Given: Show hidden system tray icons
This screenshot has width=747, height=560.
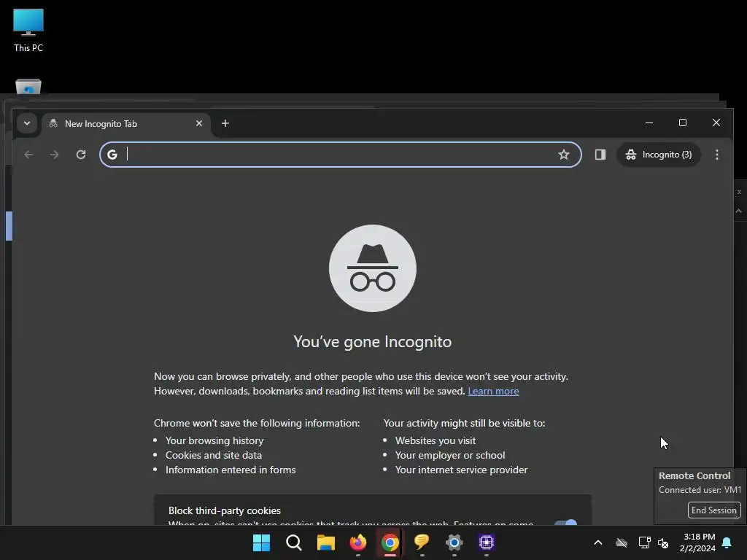Looking at the screenshot, I should [x=598, y=542].
